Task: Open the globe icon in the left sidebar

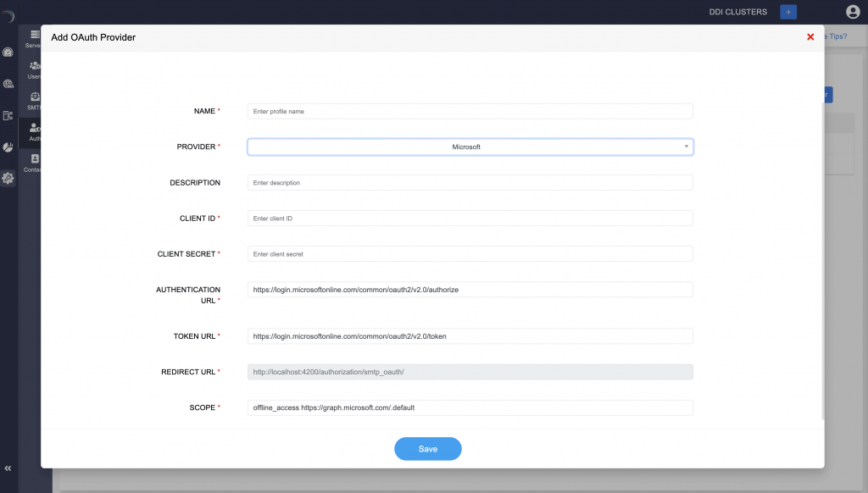Action: pyautogui.click(x=8, y=83)
